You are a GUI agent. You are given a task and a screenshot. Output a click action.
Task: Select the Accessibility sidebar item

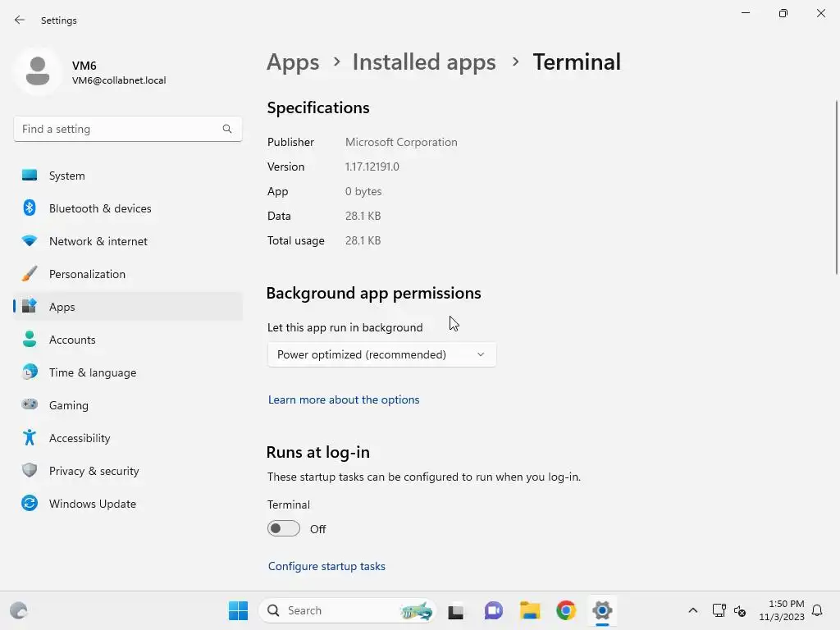(x=80, y=438)
